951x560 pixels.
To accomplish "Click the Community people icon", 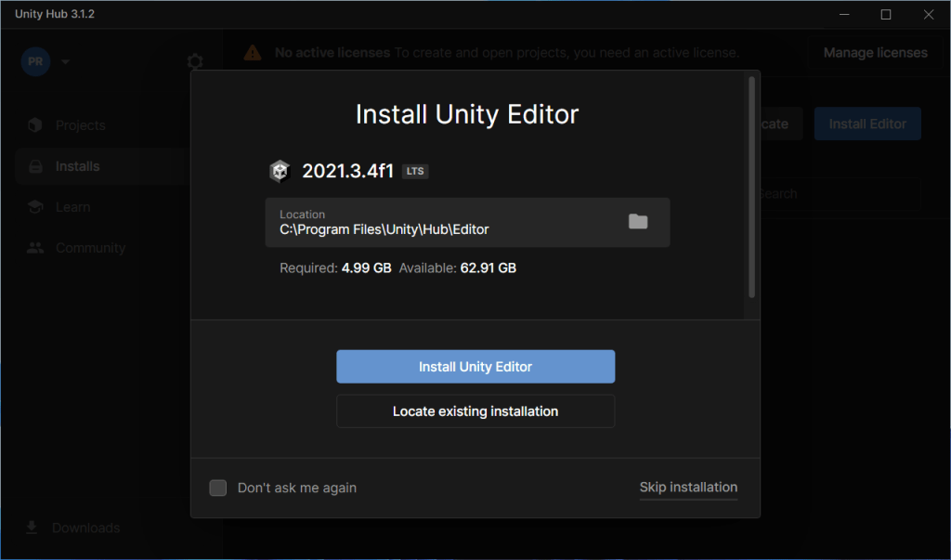I will (35, 248).
